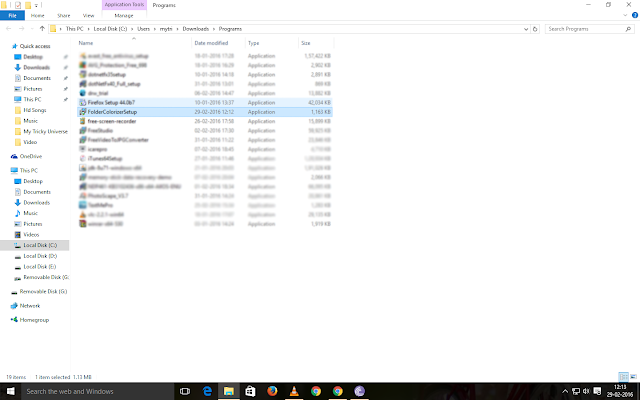This screenshot has width=640, height=400.
Task: Switch to the Share ribbon tab
Action: (64, 16)
